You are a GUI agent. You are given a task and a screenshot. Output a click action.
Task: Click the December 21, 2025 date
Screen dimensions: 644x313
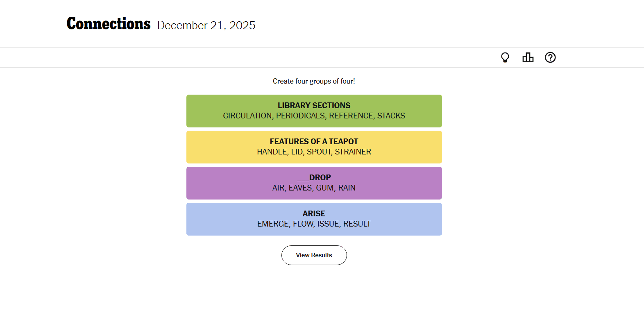click(x=206, y=25)
